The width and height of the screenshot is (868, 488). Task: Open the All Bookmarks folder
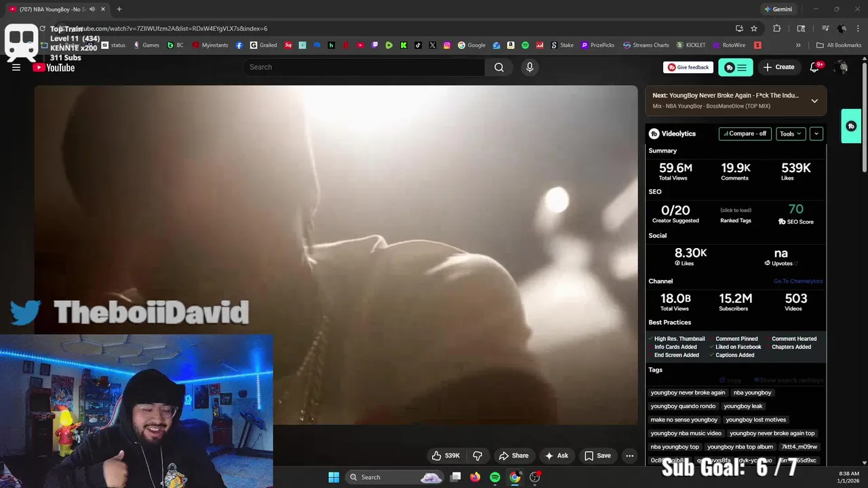pyautogui.click(x=839, y=45)
